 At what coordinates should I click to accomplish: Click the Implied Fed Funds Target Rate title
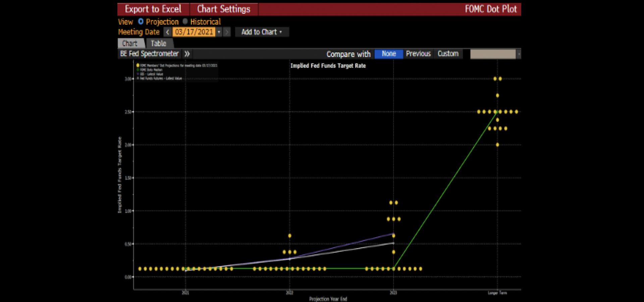(x=328, y=66)
